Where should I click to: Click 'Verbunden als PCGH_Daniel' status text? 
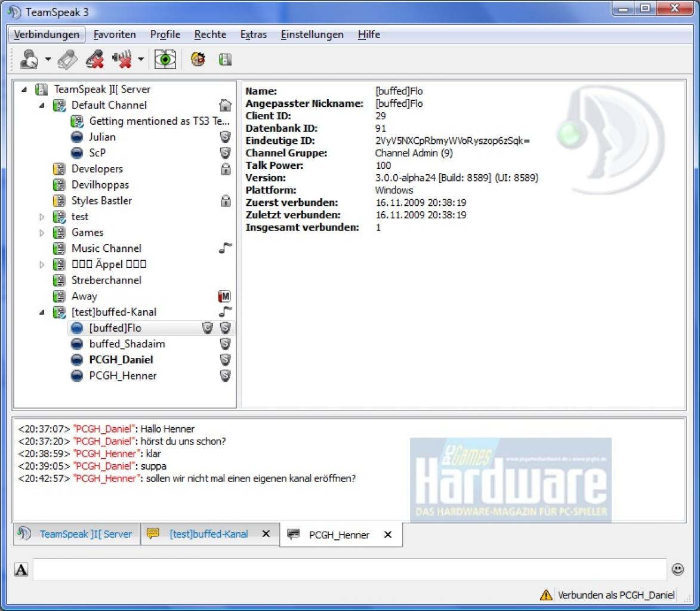[x=616, y=595]
